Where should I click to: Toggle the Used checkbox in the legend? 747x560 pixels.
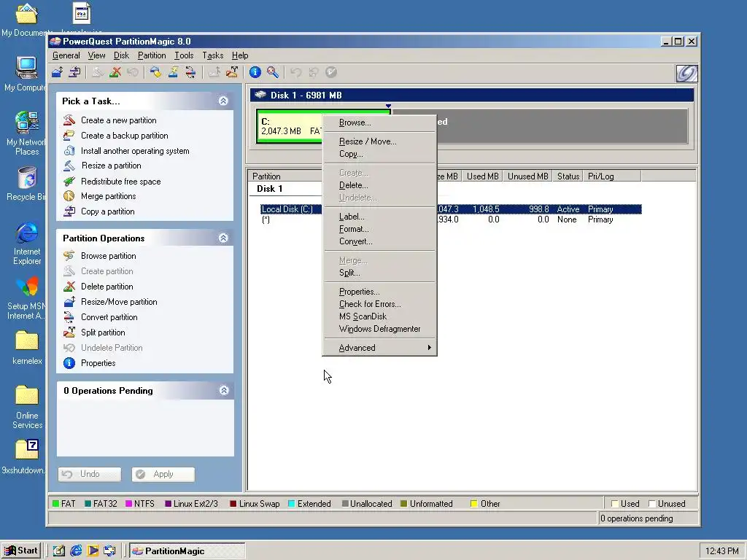pos(615,504)
